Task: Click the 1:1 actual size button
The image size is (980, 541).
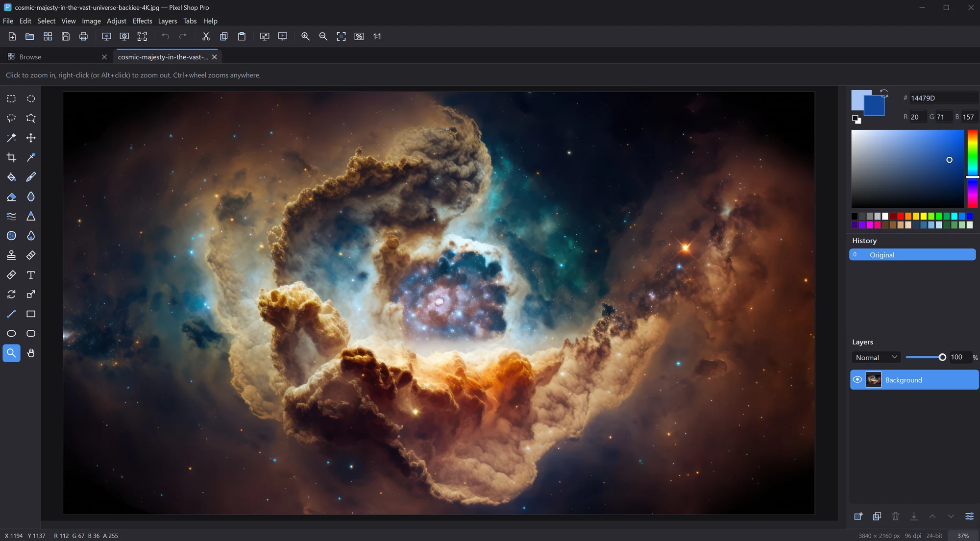Action: pyautogui.click(x=377, y=36)
